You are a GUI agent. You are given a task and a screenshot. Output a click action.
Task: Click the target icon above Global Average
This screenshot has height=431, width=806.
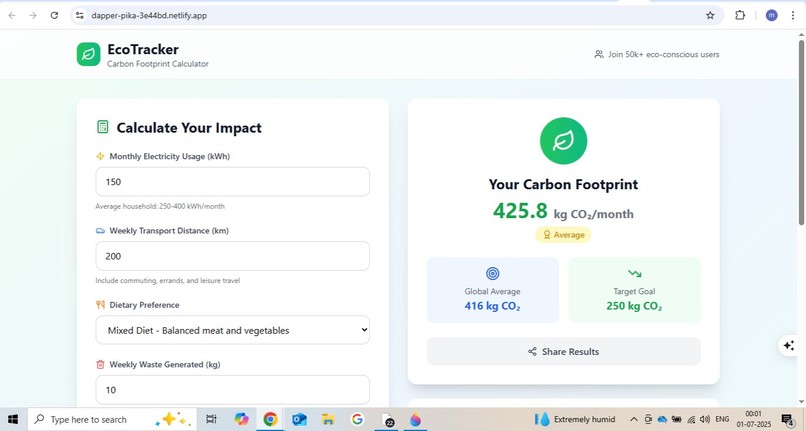[492, 274]
